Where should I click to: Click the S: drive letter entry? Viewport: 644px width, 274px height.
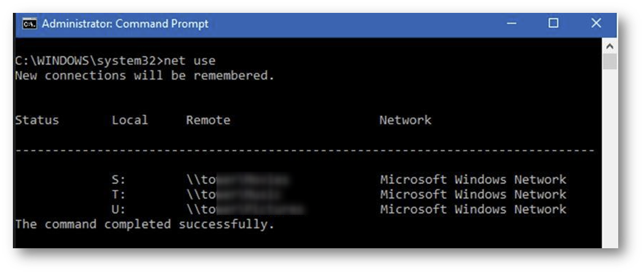pos(119,180)
